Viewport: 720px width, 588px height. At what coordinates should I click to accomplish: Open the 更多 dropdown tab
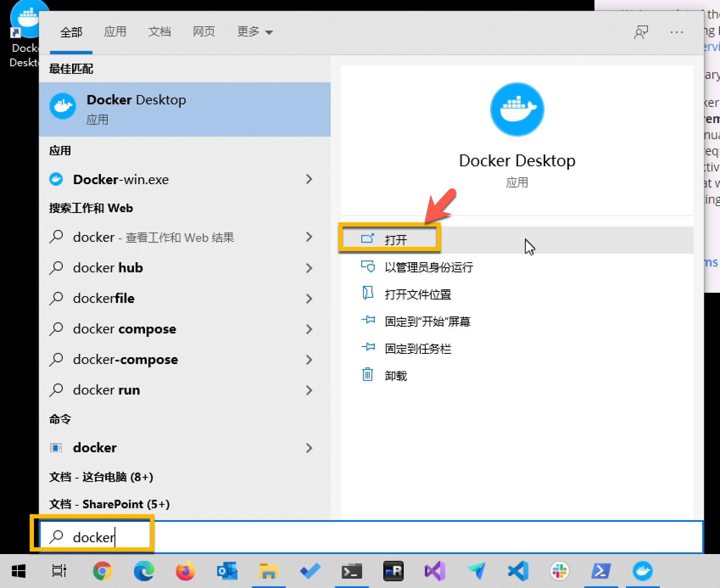254,32
